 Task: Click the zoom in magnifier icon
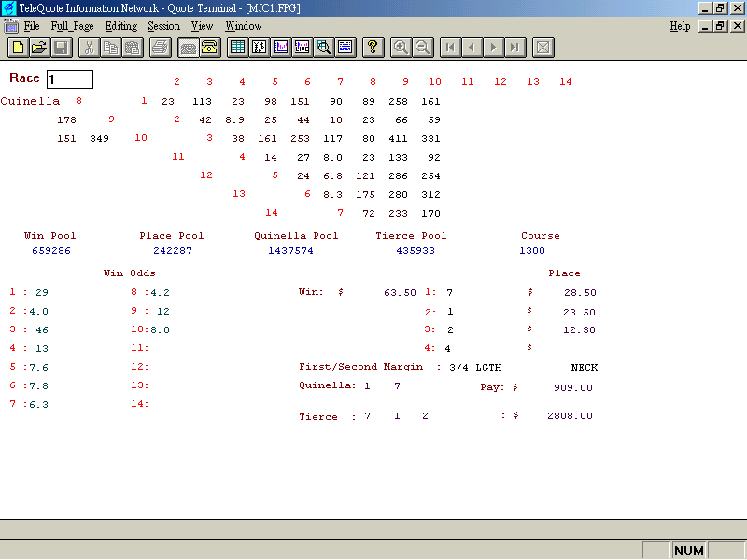pos(401,48)
